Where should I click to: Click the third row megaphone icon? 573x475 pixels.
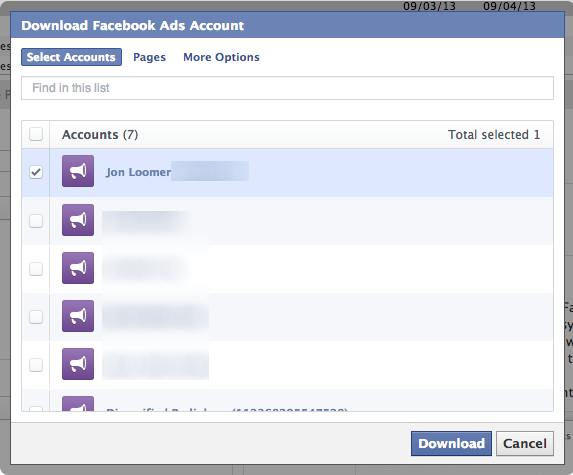[x=78, y=268]
